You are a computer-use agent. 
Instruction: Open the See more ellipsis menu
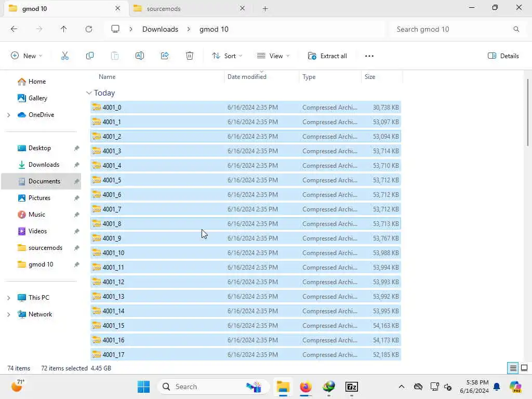click(x=369, y=56)
